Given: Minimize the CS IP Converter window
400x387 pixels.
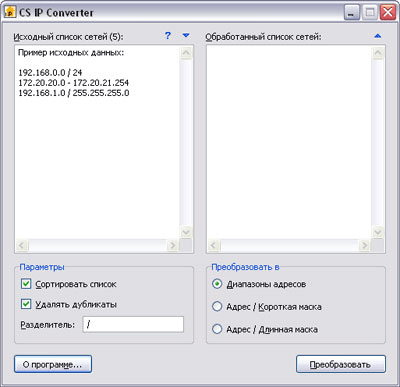Looking at the screenshot, I should point(352,13).
